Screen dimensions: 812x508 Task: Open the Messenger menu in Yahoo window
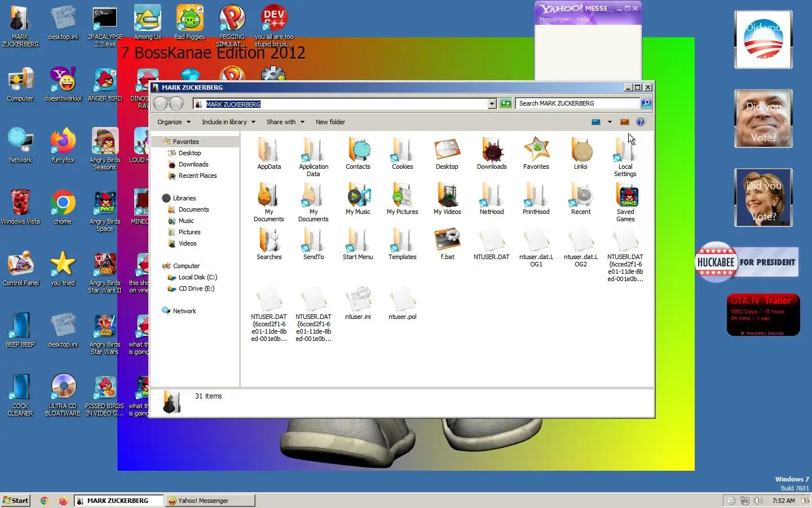coord(554,19)
